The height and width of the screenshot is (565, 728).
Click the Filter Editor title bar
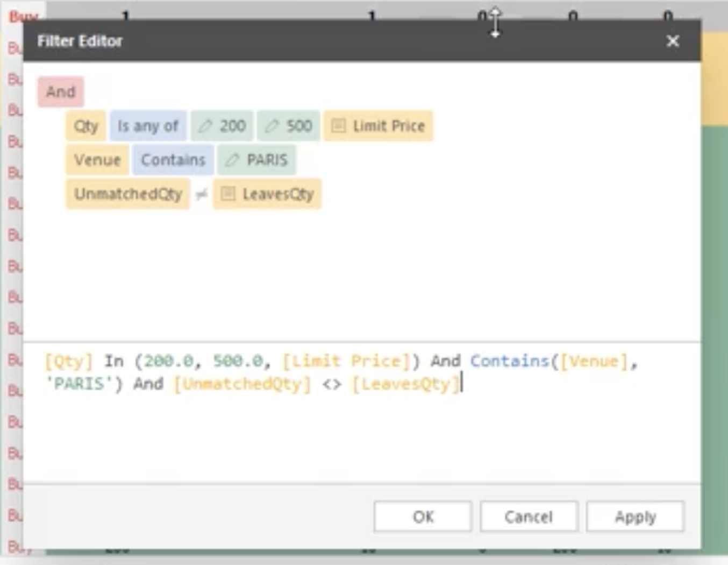point(323,41)
